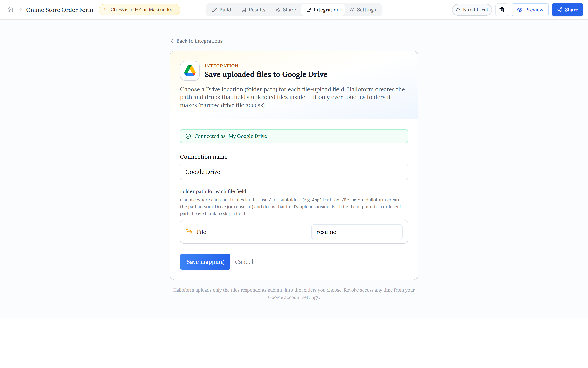Click the Folder path for each file field label

(x=213, y=191)
